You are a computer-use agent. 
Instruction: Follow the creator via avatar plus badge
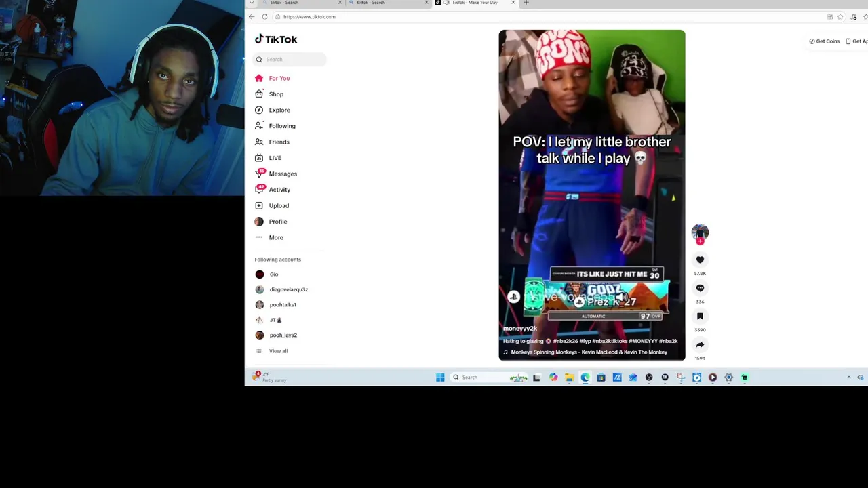700,241
